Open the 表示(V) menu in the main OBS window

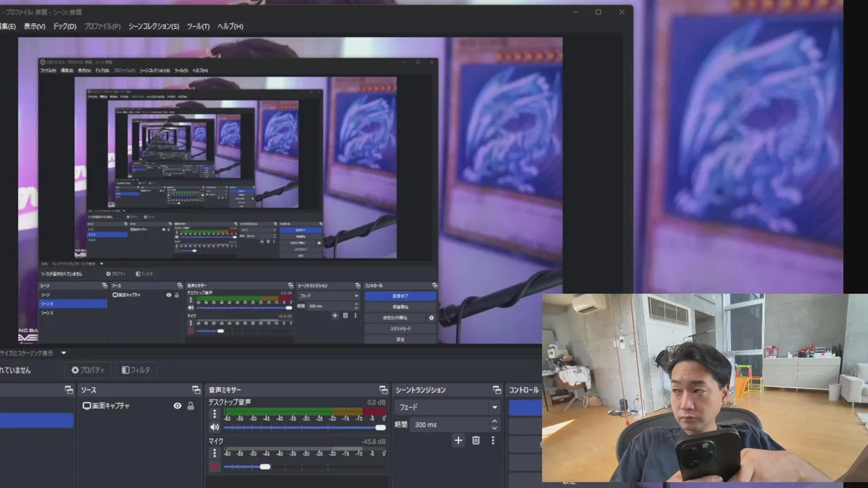click(34, 26)
